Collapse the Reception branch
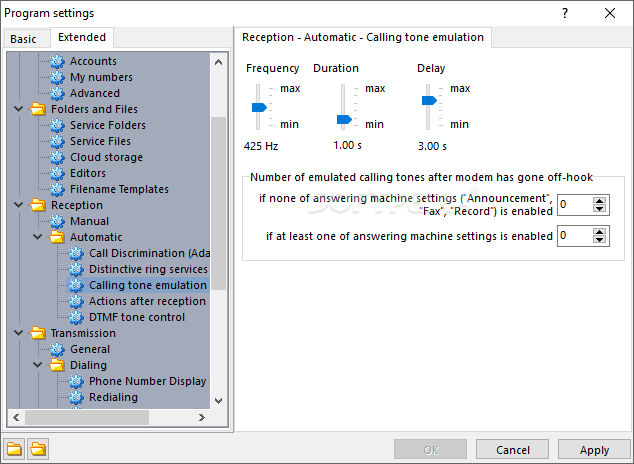Image resolution: width=634 pixels, height=464 pixels. coord(19,205)
